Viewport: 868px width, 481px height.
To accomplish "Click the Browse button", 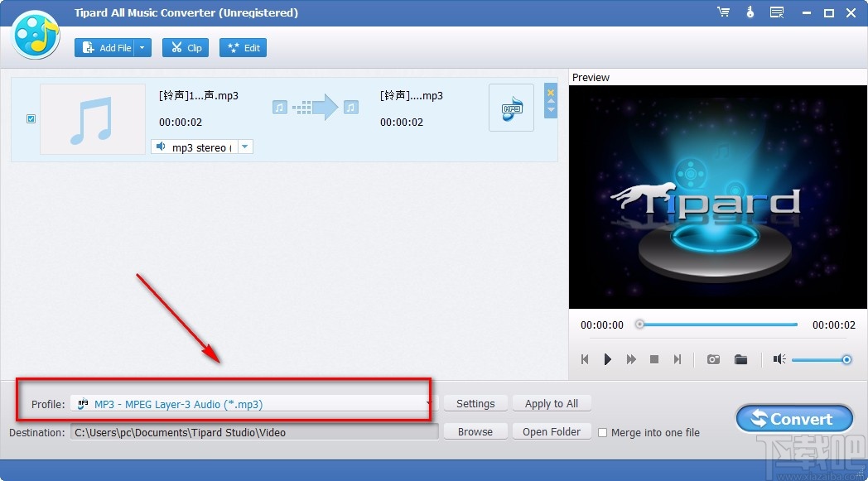I will [475, 431].
